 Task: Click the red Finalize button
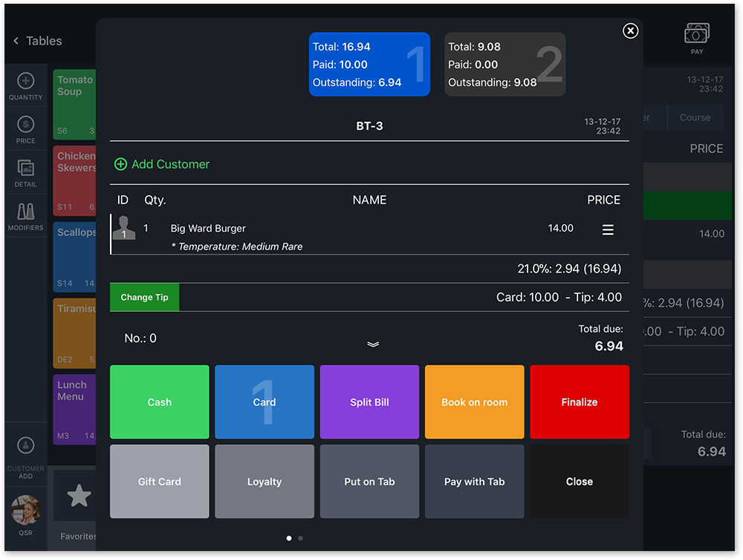579,402
